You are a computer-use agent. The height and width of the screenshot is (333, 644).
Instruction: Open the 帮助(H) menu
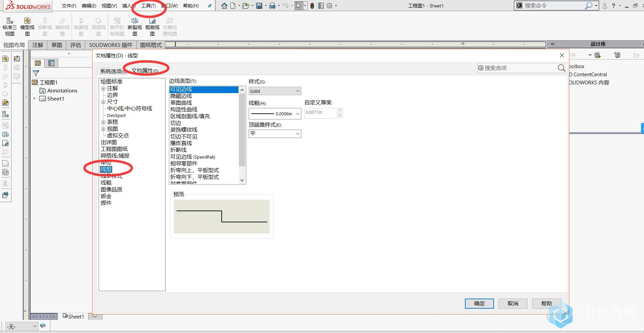(191, 6)
